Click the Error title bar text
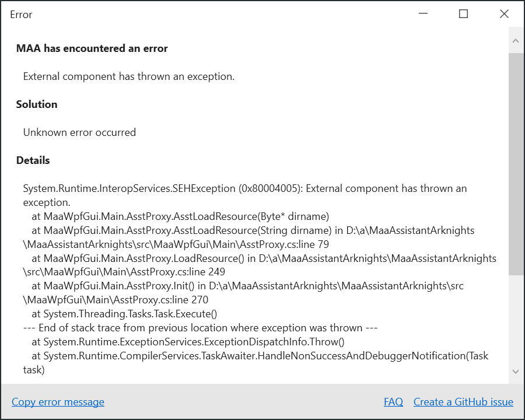This screenshot has height=420, width=525. 21,15
